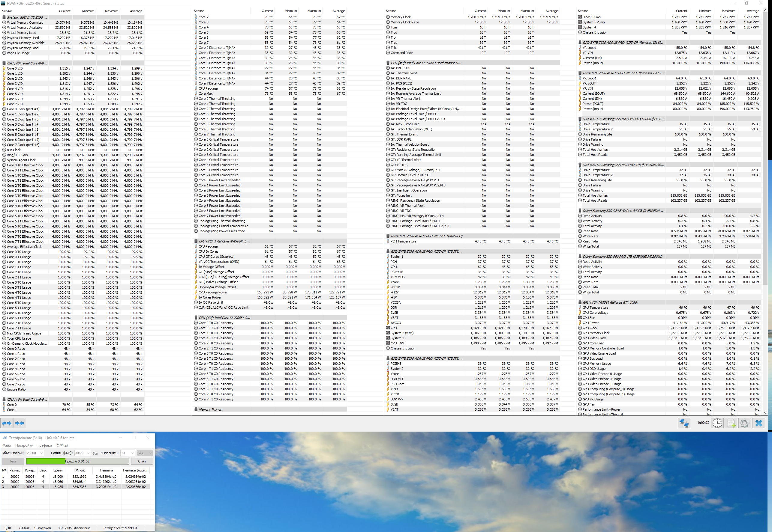Open HWiNFO sensor settings gear
The width and height of the screenshot is (772, 532).
(x=744, y=423)
